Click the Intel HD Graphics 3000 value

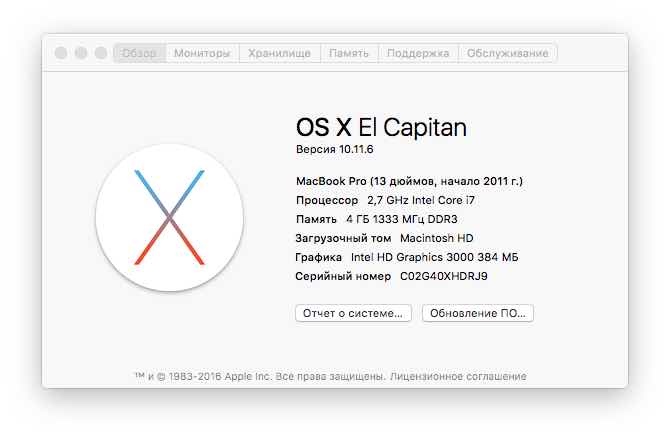(435, 257)
